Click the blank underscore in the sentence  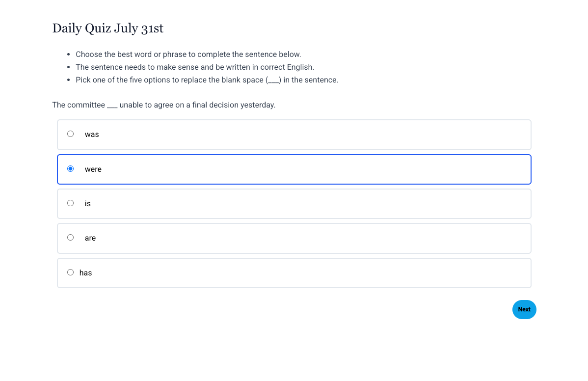pyautogui.click(x=112, y=105)
